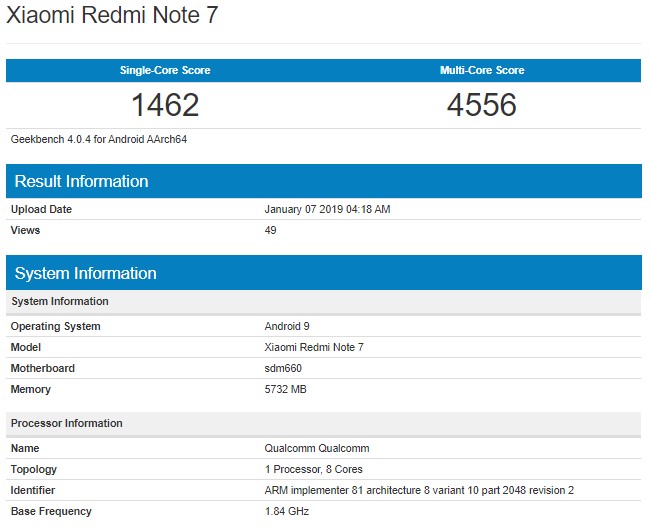Click the views count 49

270,230
